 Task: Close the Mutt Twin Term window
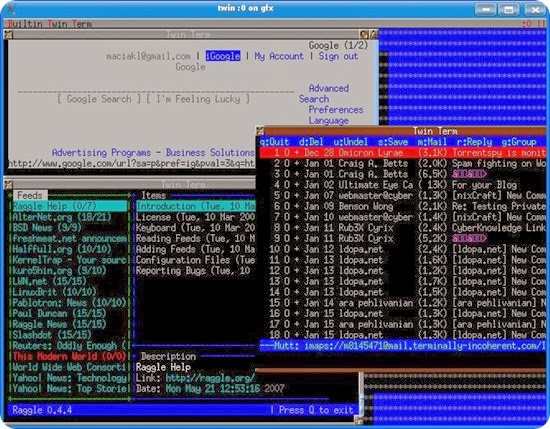[260, 131]
